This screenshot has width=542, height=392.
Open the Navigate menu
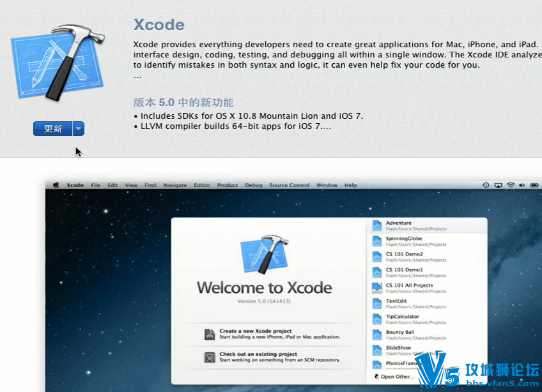(175, 185)
